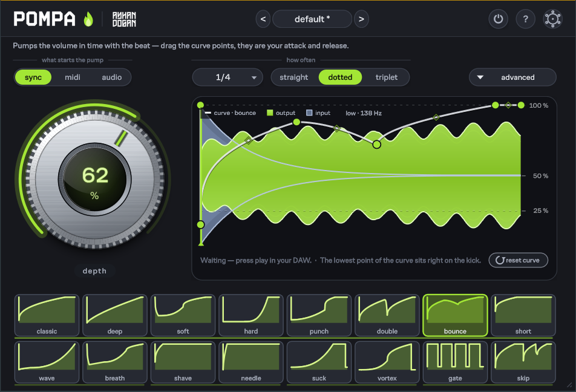576x392 pixels.
Task: Switch rhythm to triplet
Action: tap(387, 77)
